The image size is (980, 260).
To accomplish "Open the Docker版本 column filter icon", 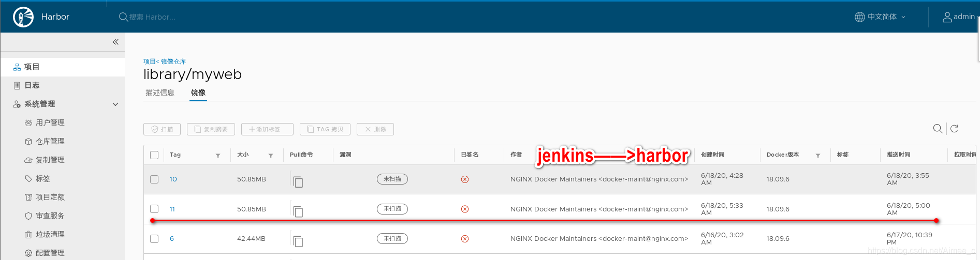I will point(818,156).
